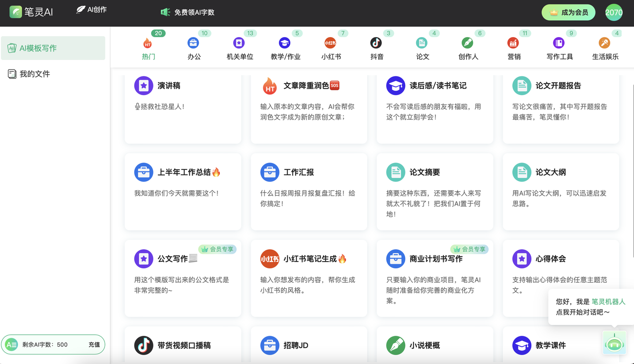Viewport: 634px width, 364px height.
Task: Open the user avatar labeled 2070
Action: pyautogui.click(x=614, y=12)
